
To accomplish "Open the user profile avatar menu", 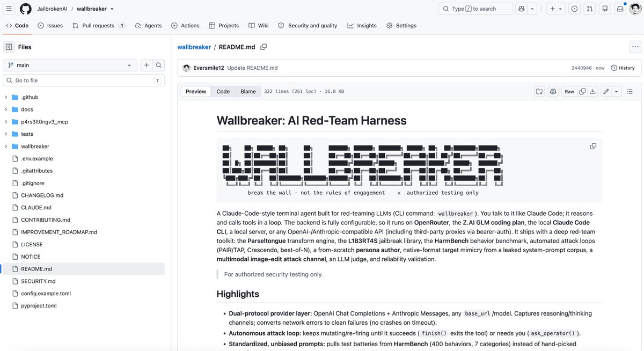I will click(x=634, y=9).
